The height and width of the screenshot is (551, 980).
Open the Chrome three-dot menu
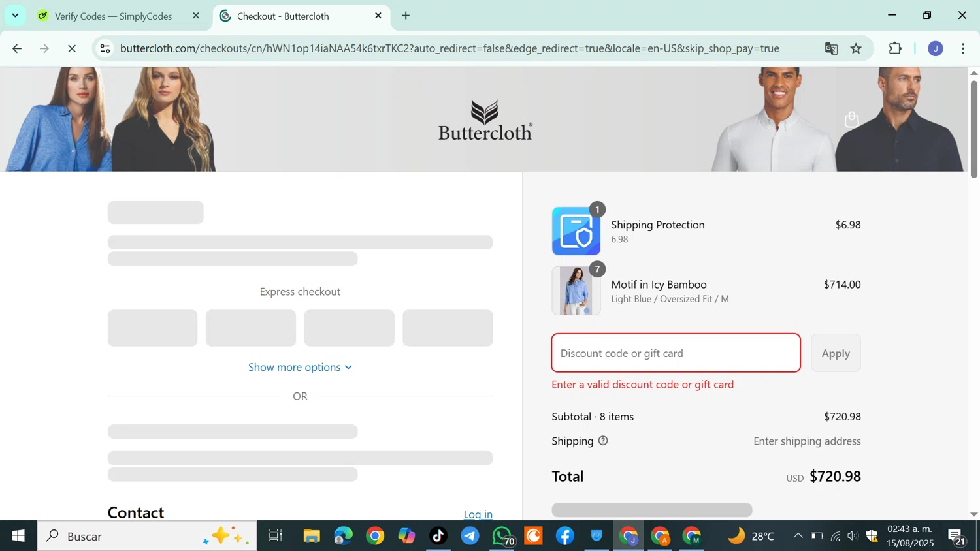pyautogui.click(x=963, y=48)
